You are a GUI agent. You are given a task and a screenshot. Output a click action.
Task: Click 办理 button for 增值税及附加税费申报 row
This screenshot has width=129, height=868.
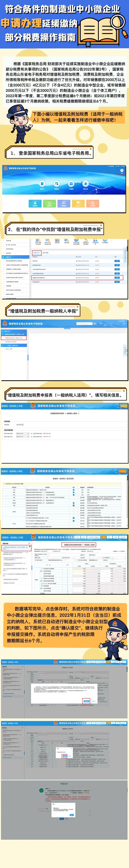pyautogui.click(x=117, y=278)
